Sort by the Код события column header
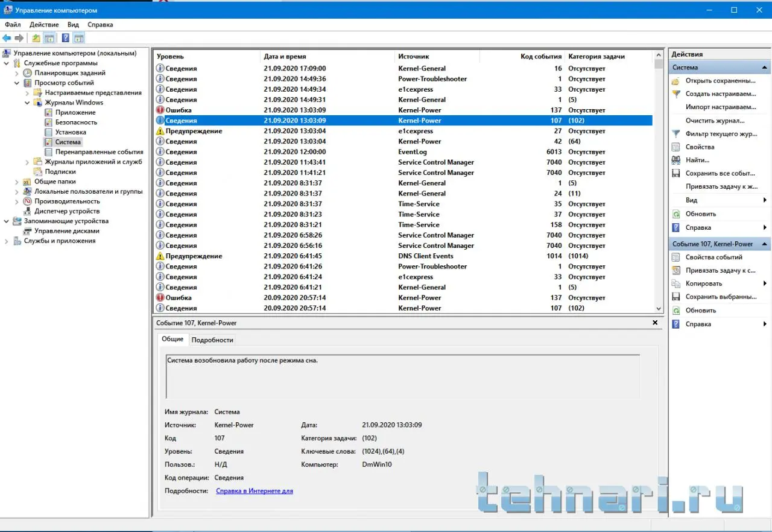The image size is (772, 532). 522,56
